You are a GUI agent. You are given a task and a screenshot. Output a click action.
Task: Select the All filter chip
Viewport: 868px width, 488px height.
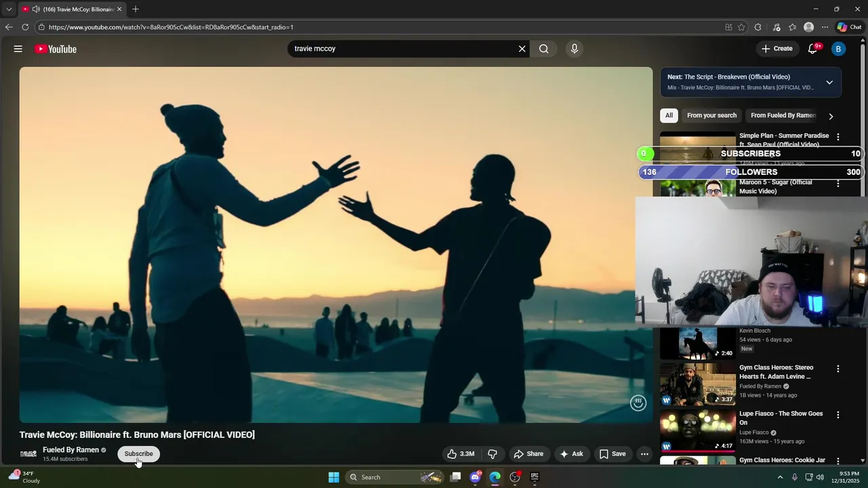tap(669, 115)
